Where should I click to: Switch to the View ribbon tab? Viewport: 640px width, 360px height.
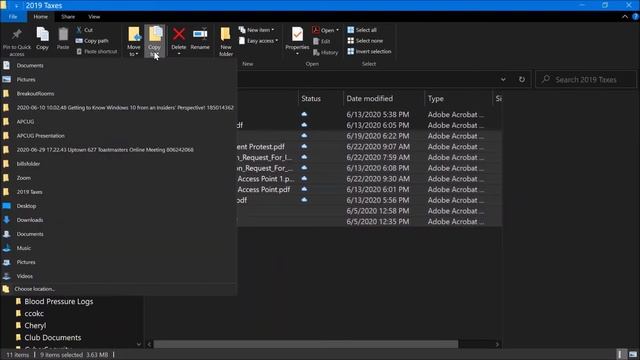(x=94, y=17)
